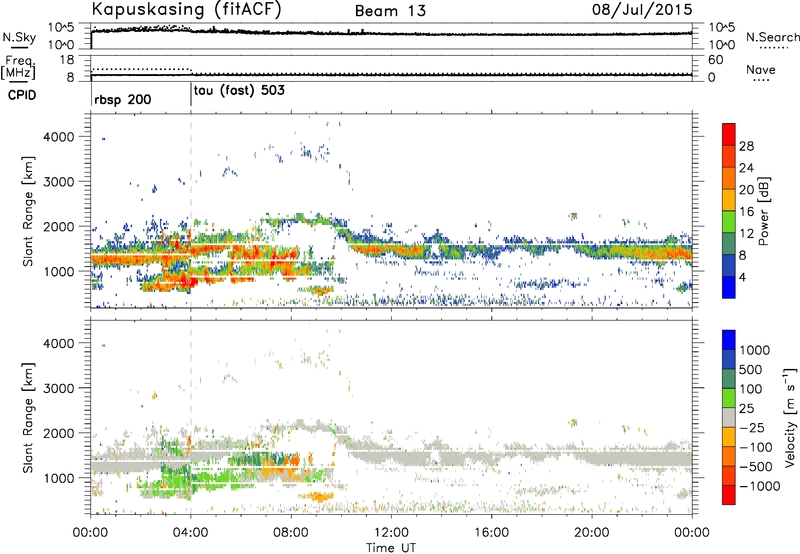
Task: Click the power colorbar value '4'
Action: point(742,277)
